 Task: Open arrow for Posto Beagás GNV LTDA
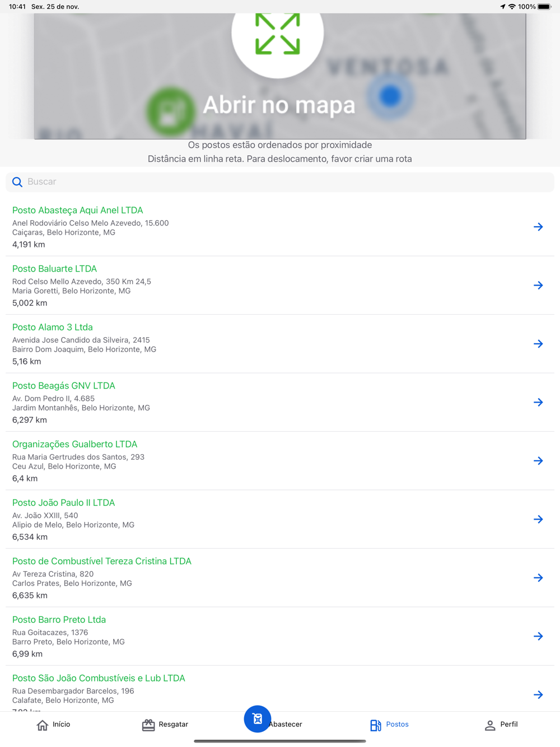[538, 403]
